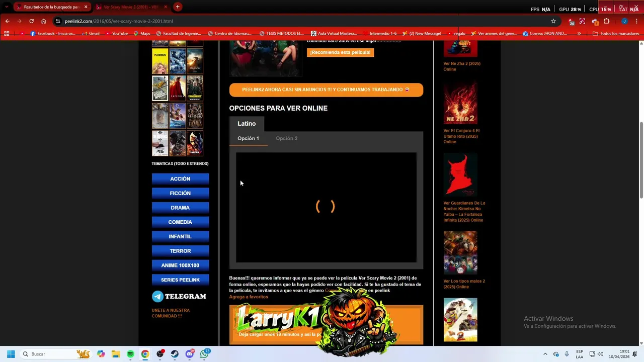Open WhatsApp from the taskbar
The width and height of the screenshot is (644, 362).
204,354
